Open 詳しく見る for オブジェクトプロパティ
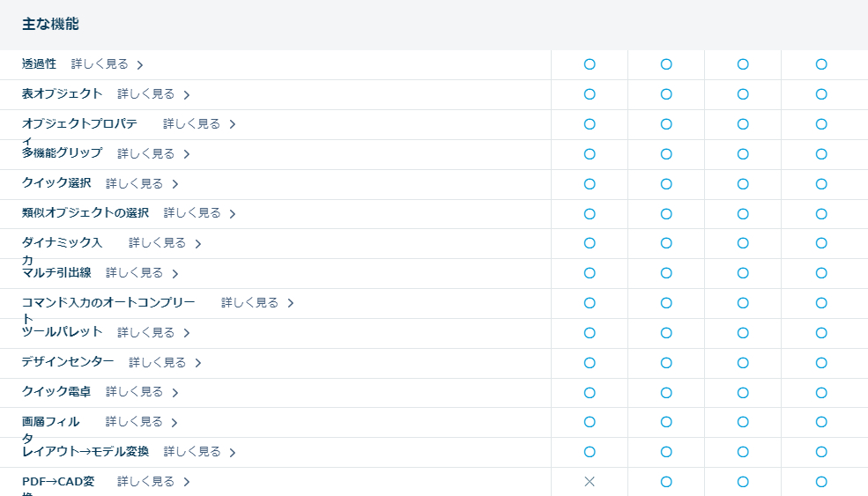 (x=191, y=124)
